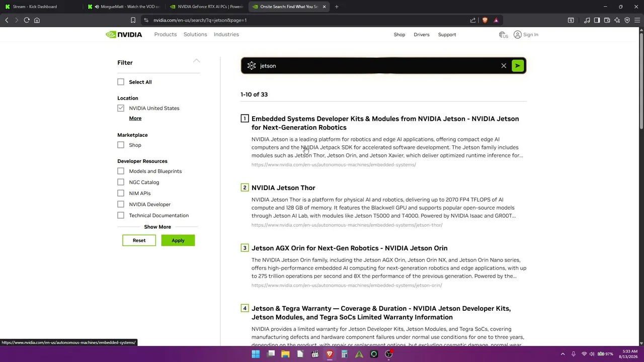Click the page vertical scrollbar
Screen dimensions: 644x362
pos(641,80)
